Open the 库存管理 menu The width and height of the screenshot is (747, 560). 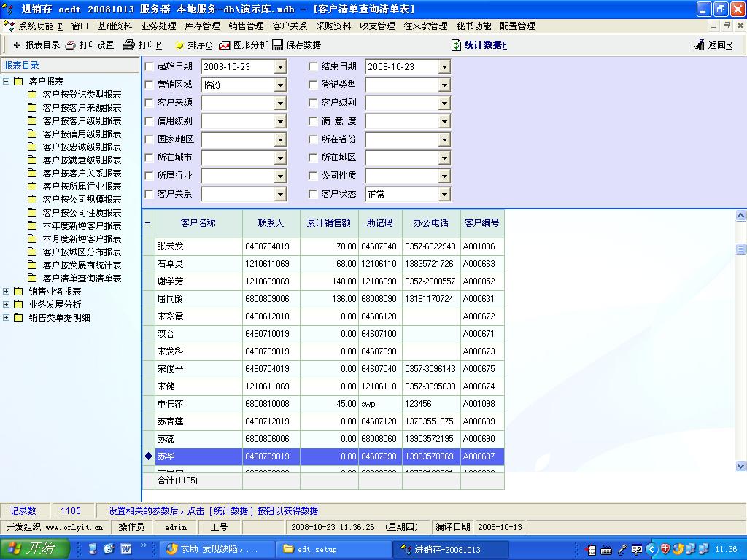202,26
